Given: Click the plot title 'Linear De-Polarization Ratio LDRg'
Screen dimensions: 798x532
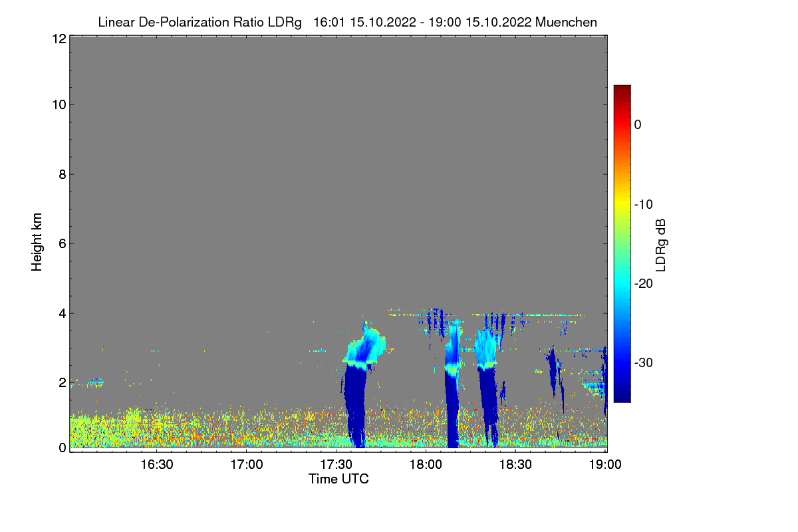Looking at the screenshot, I should tap(199, 22).
